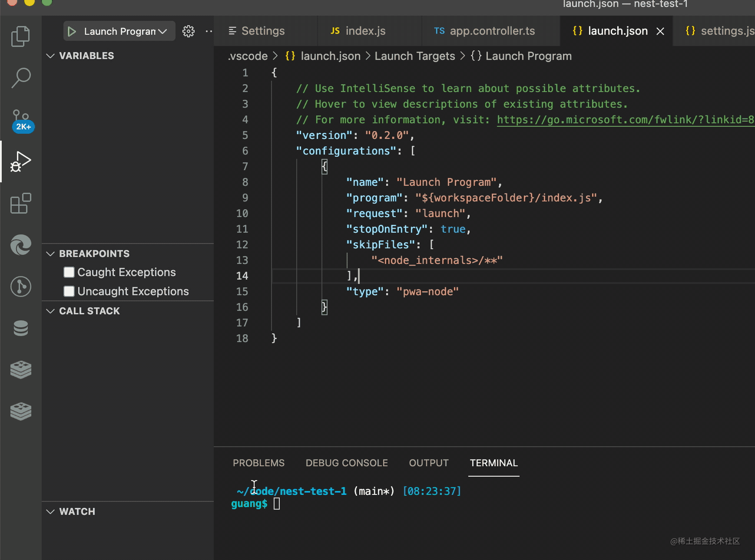The width and height of the screenshot is (755, 560).
Task: Enable the Uncaught Exceptions checkbox
Action: (x=69, y=291)
